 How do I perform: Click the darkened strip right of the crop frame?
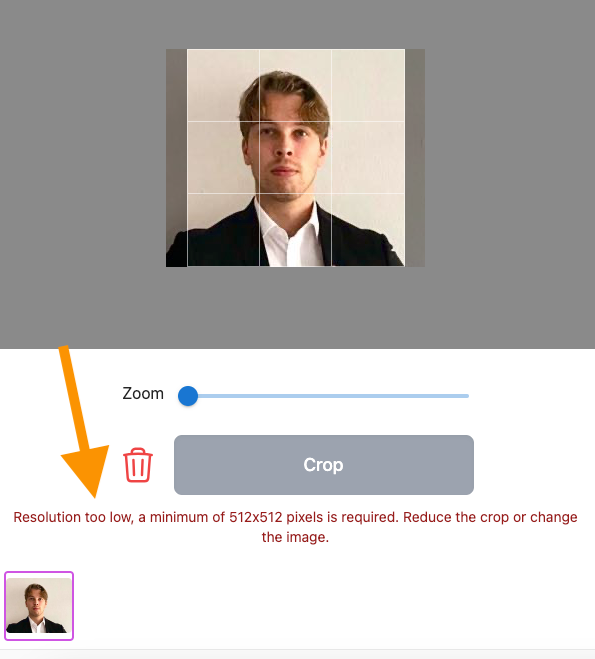tap(415, 158)
